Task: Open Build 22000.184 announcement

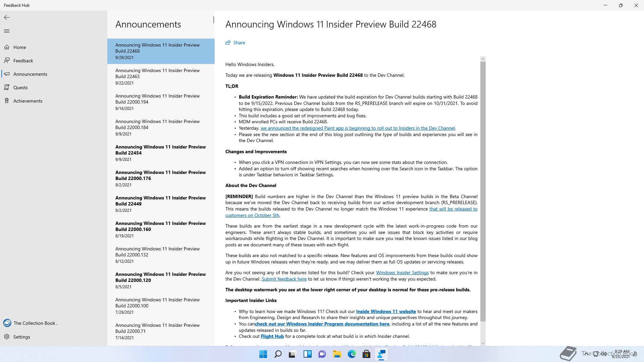Action: [x=161, y=128]
